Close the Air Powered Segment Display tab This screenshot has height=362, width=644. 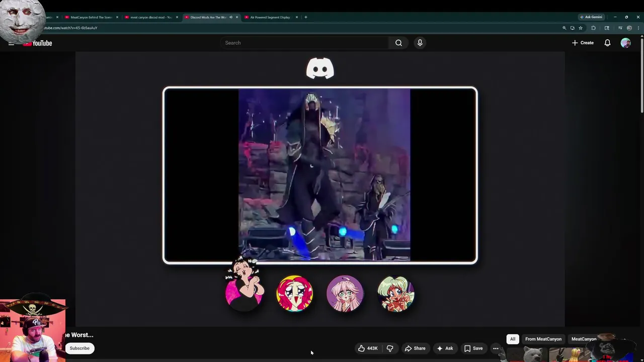[x=297, y=17]
